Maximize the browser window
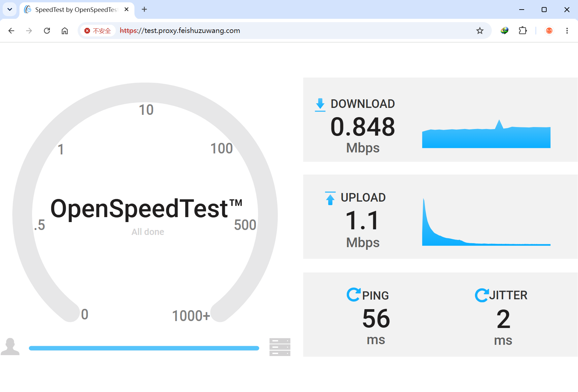The height and width of the screenshot is (392, 578). 544,10
